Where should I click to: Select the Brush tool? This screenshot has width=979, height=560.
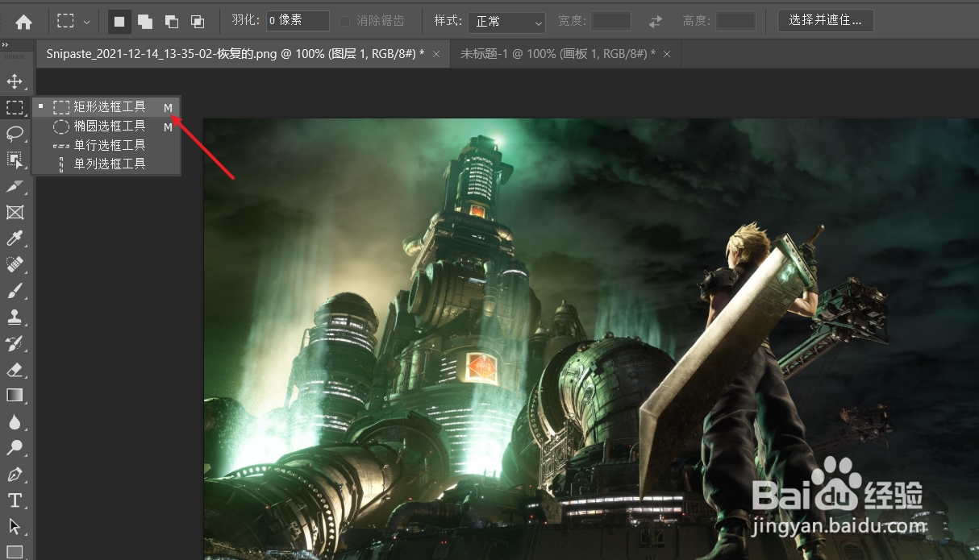pos(15,291)
